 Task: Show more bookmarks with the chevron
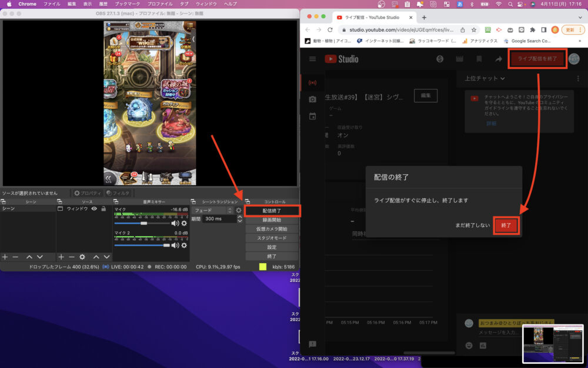pyautogui.click(x=580, y=41)
